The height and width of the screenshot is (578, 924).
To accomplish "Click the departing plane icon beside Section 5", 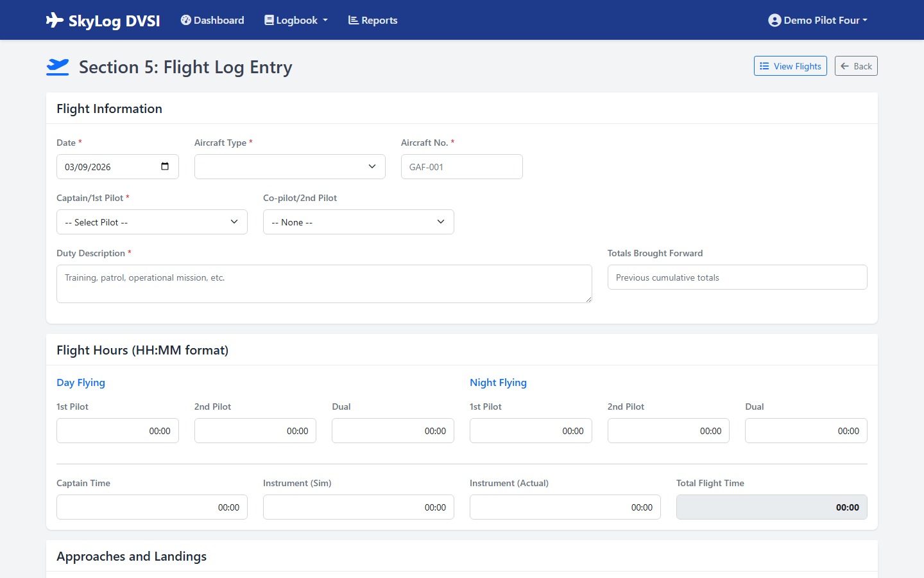I will coord(58,67).
